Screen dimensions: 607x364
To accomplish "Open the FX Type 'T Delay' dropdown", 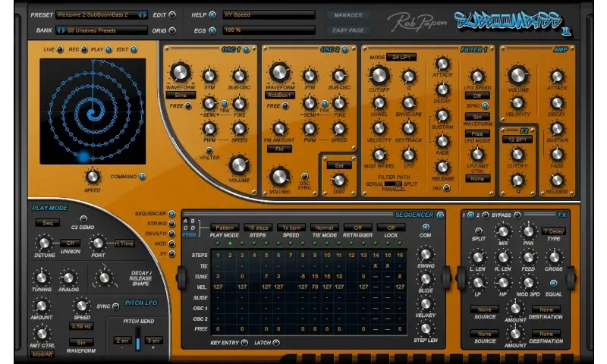I will tap(553, 231).
